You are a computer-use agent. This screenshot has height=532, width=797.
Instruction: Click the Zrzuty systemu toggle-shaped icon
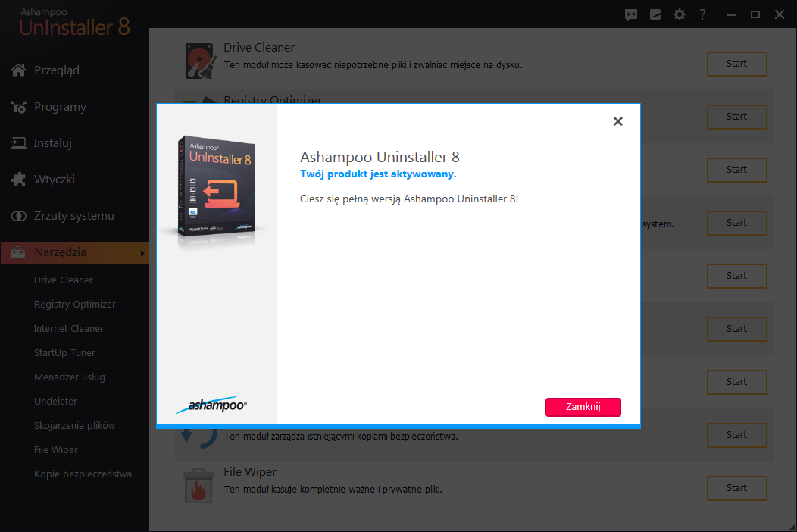tap(19, 216)
